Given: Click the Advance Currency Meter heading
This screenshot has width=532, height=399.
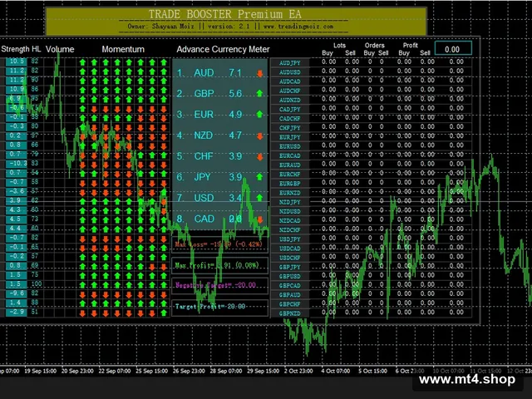Looking at the screenshot, I should coord(223,49).
